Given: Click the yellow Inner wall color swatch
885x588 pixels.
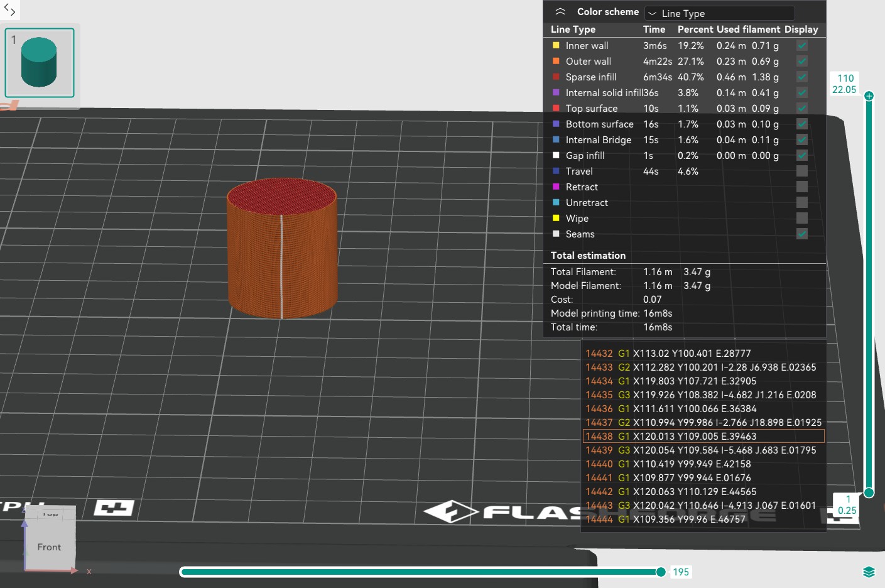Looking at the screenshot, I should point(556,45).
